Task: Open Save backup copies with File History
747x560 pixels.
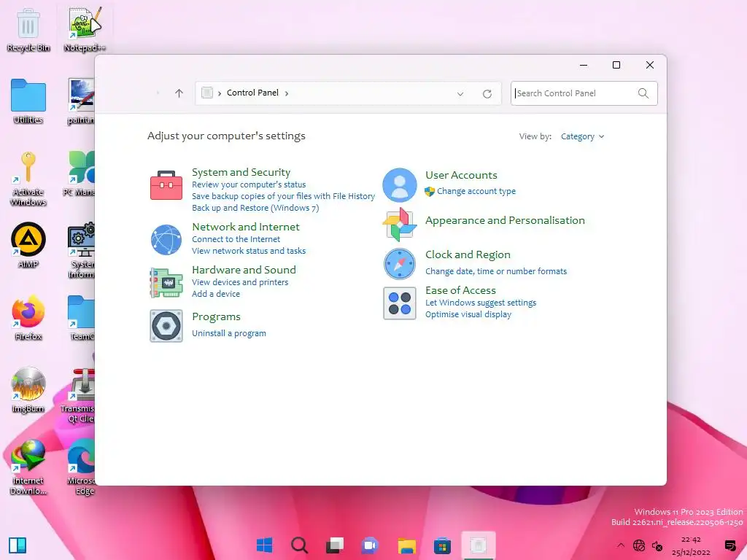Action: tap(284, 196)
